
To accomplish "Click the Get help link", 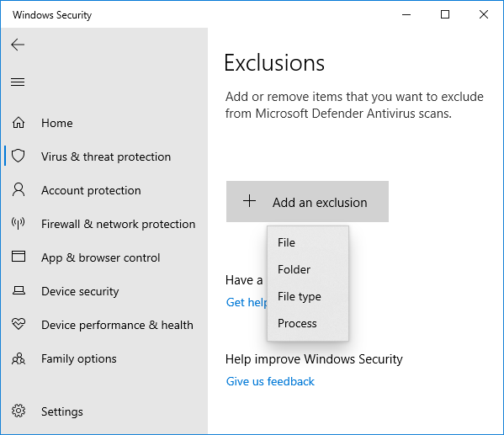I will coord(247,302).
